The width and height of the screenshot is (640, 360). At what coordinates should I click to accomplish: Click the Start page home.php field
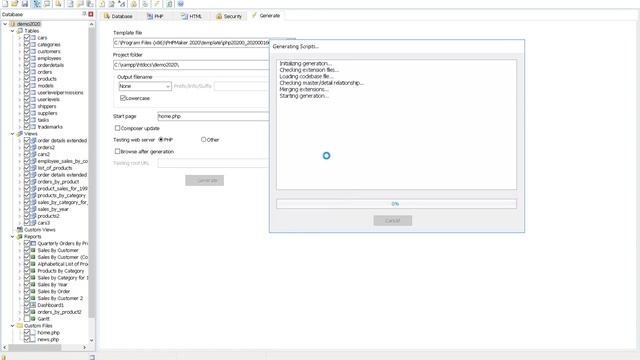(213, 116)
